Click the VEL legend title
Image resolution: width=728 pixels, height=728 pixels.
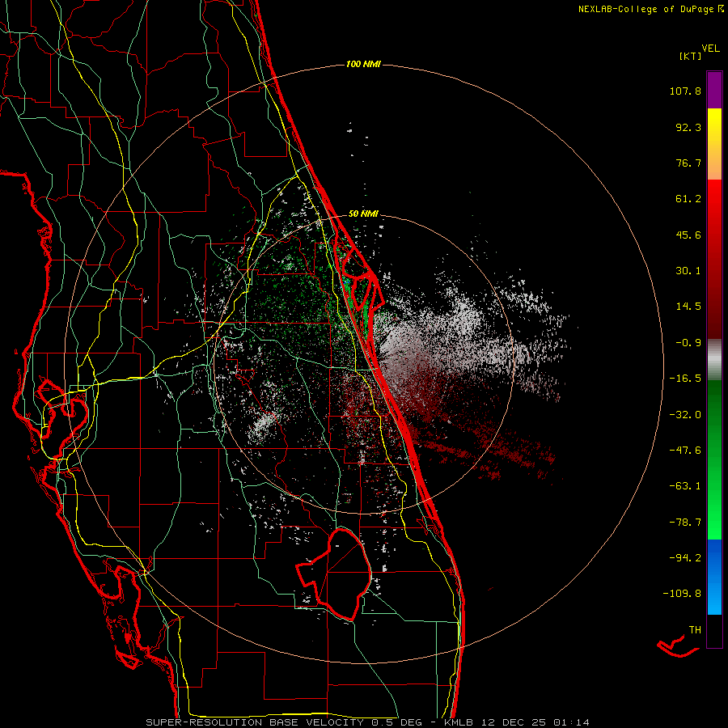(x=710, y=49)
